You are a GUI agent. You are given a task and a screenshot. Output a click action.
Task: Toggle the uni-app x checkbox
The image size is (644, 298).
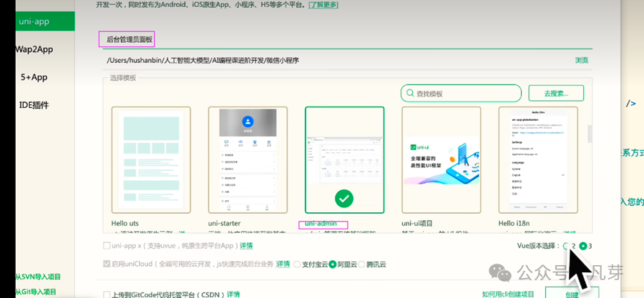[107, 246]
